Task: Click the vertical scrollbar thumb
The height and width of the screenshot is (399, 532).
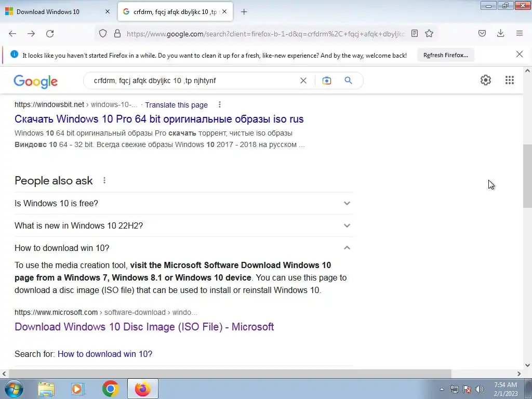Action: [527, 176]
